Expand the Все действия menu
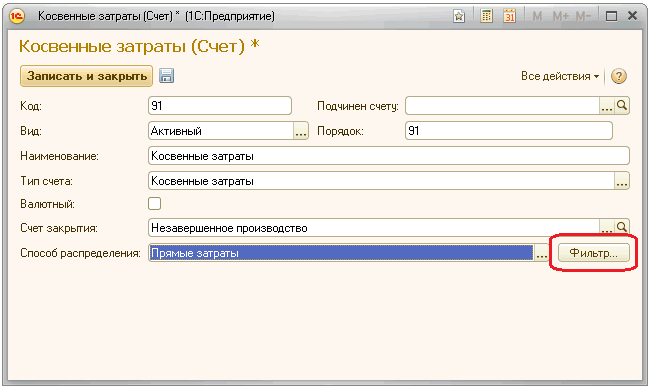651x390 pixels. 560,76
